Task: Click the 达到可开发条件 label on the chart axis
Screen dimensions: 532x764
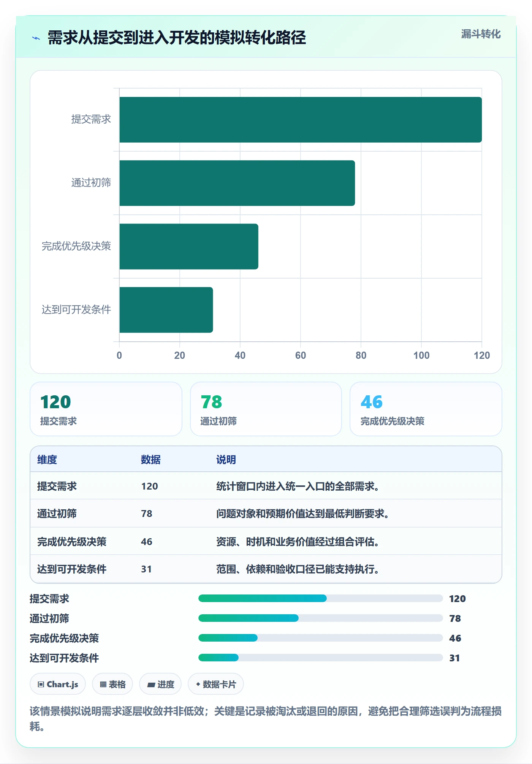Action: pos(76,310)
